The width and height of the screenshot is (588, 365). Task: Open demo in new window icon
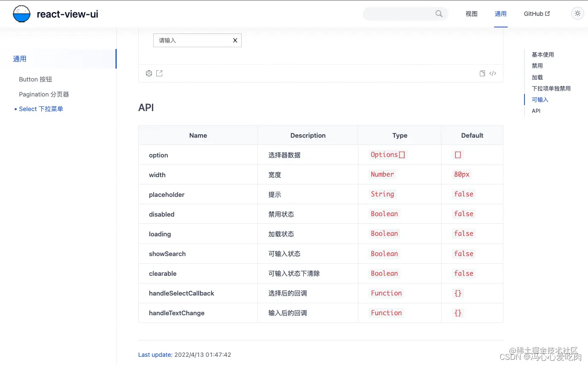pos(159,73)
